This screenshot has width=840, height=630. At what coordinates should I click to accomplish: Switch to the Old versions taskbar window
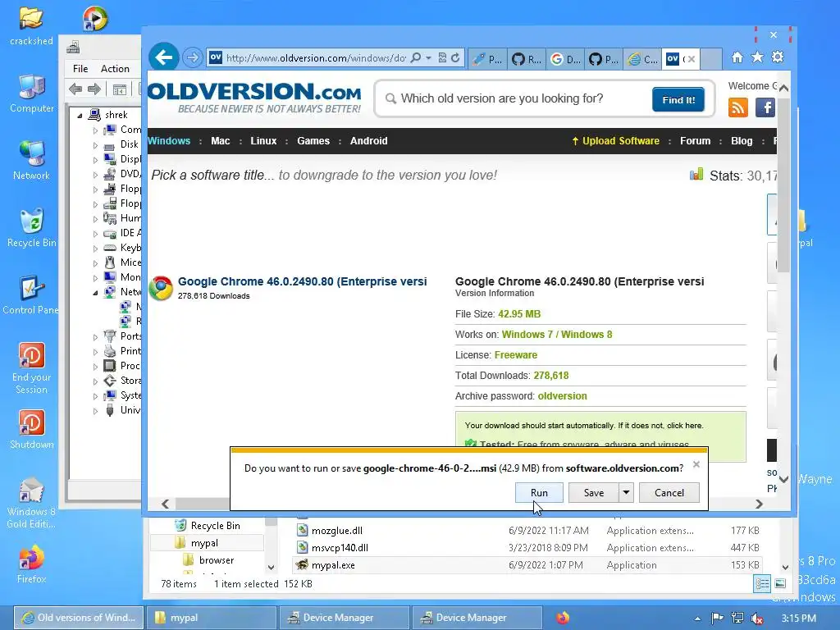point(78,618)
